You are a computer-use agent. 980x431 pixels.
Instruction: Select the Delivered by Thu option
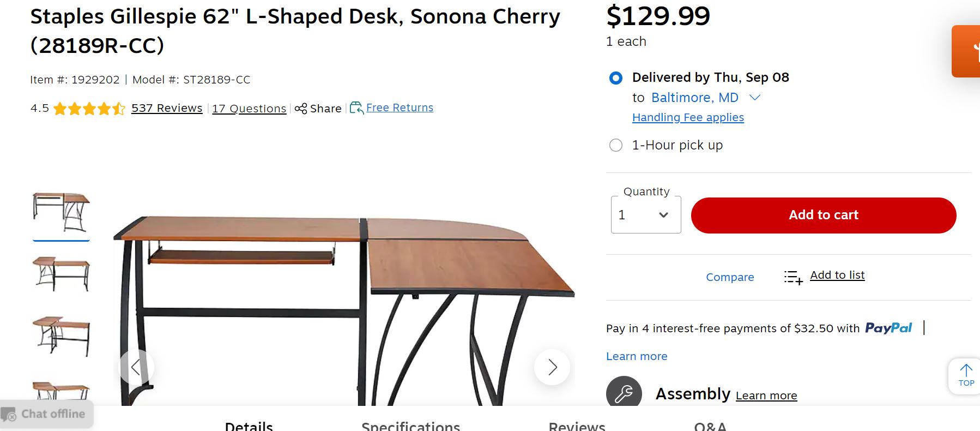(616, 78)
